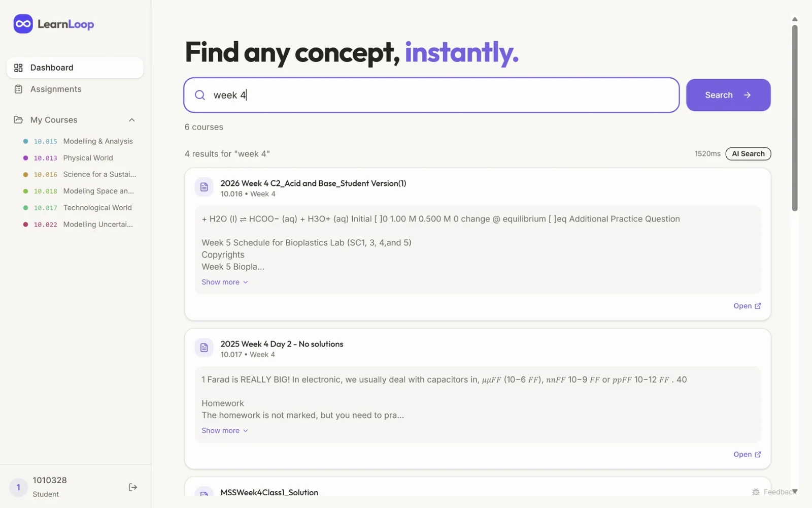812x508 pixels.
Task: Click the title 2025 Week 4 Day 2 - No solutions
Action: coord(282,344)
